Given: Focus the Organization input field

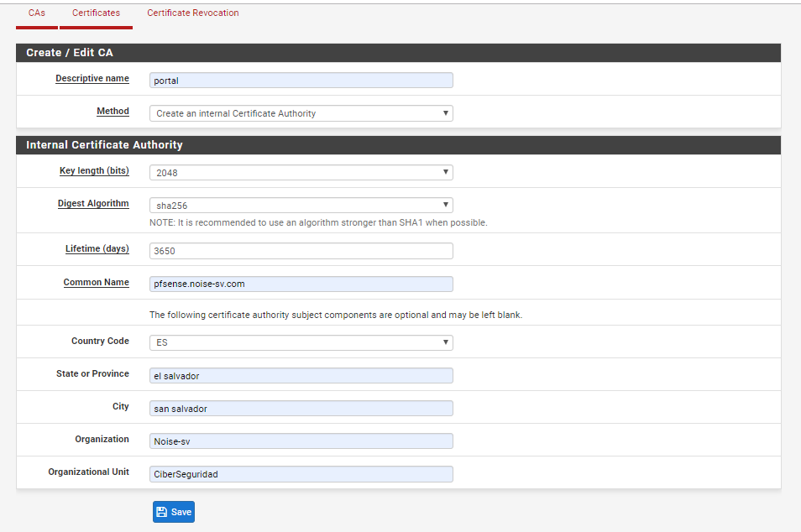Looking at the screenshot, I should 301,441.
